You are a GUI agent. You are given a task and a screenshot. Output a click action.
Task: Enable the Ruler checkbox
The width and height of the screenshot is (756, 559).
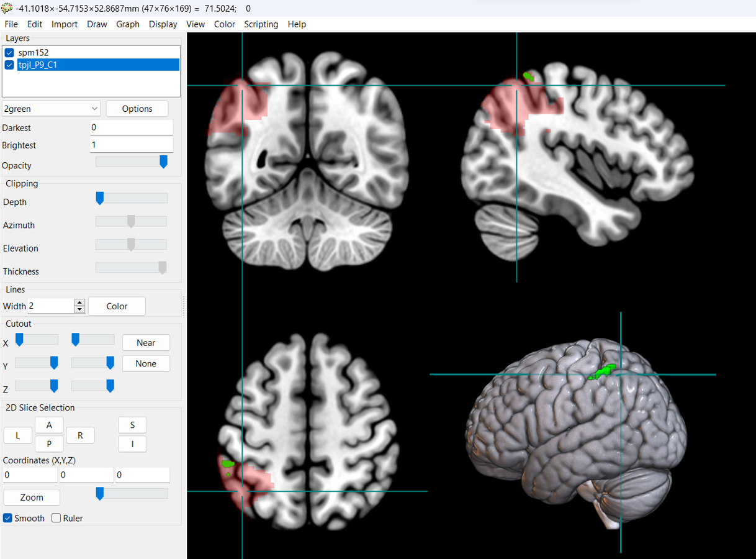56,518
